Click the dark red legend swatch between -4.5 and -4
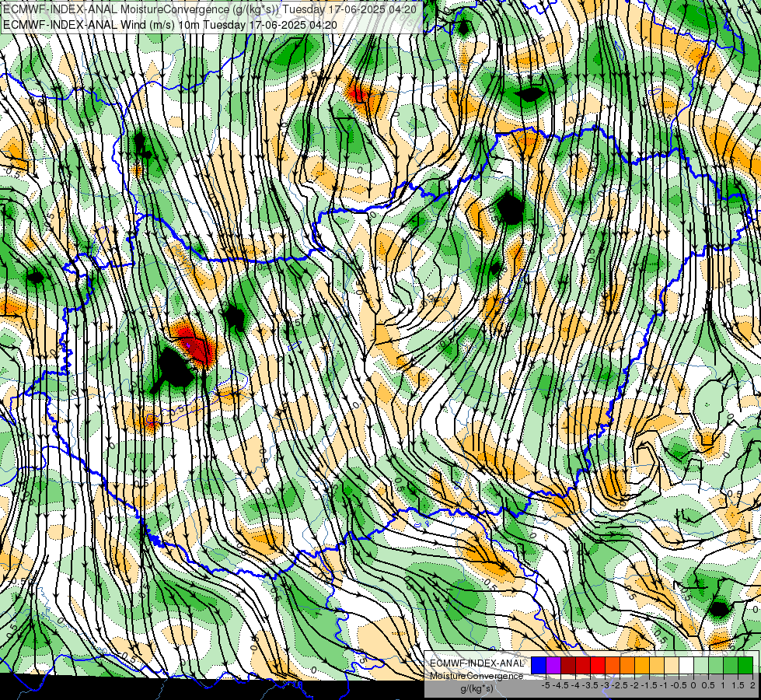 [x=568, y=665]
